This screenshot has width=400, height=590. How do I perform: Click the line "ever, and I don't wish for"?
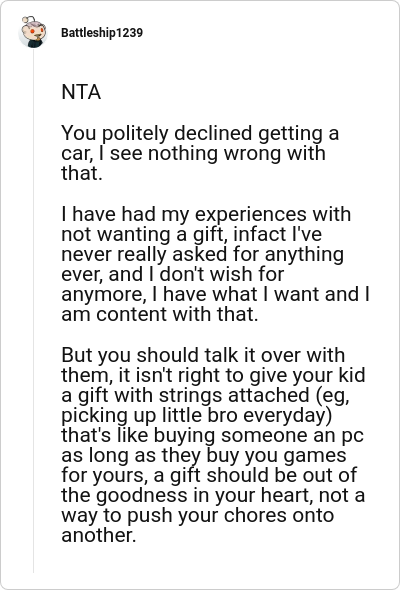(x=173, y=274)
